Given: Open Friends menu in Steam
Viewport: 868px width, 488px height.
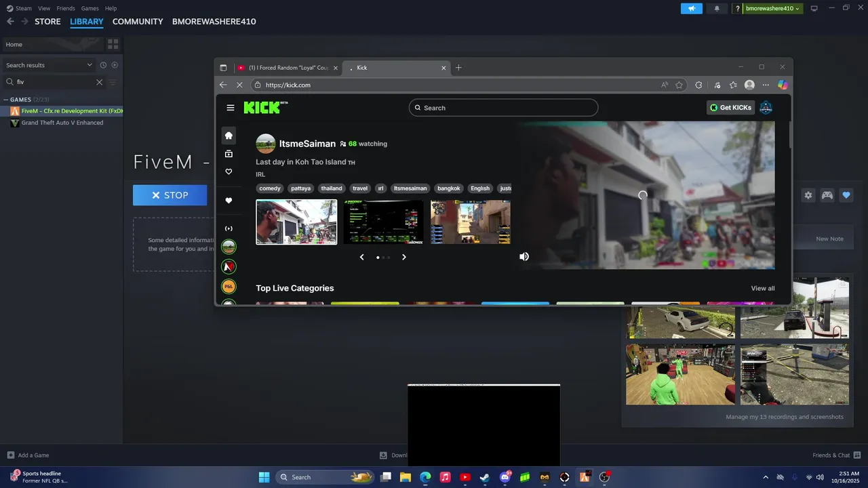Looking at the screenshot, I should click(x=66, y=8).
